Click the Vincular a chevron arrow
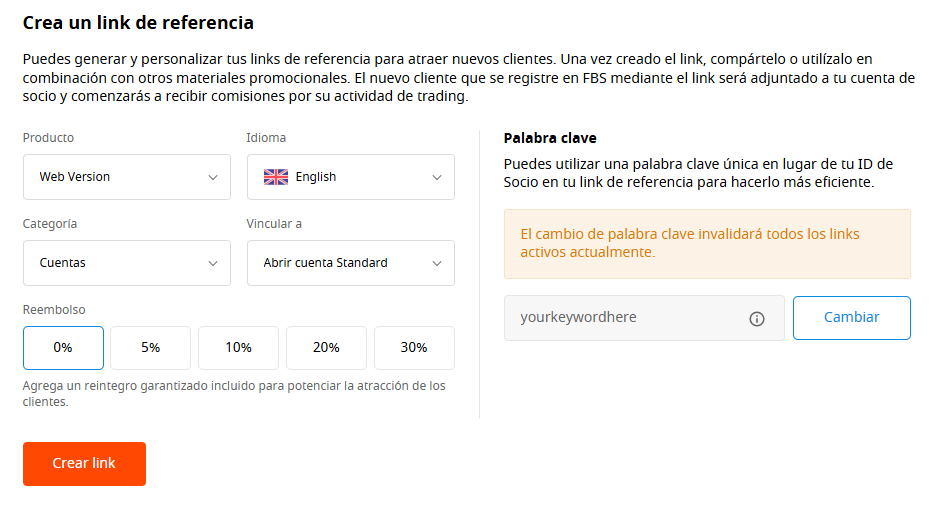The image size is (934, 508). tap(437, 263)
